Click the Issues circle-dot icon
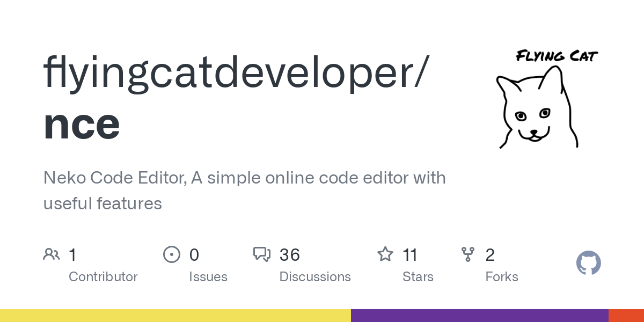 pos(171,254)
